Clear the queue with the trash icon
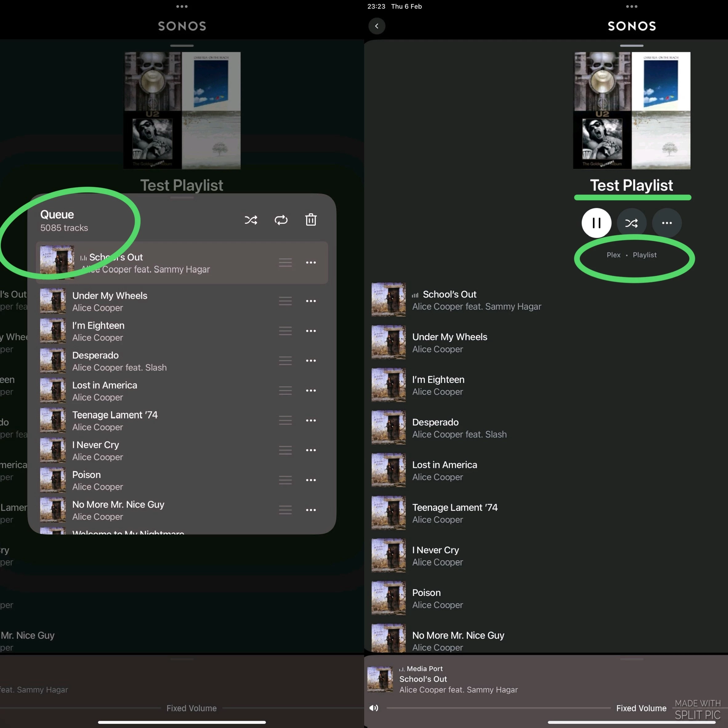Viewport: 728px width, 728px height. (x=311, y=220)
